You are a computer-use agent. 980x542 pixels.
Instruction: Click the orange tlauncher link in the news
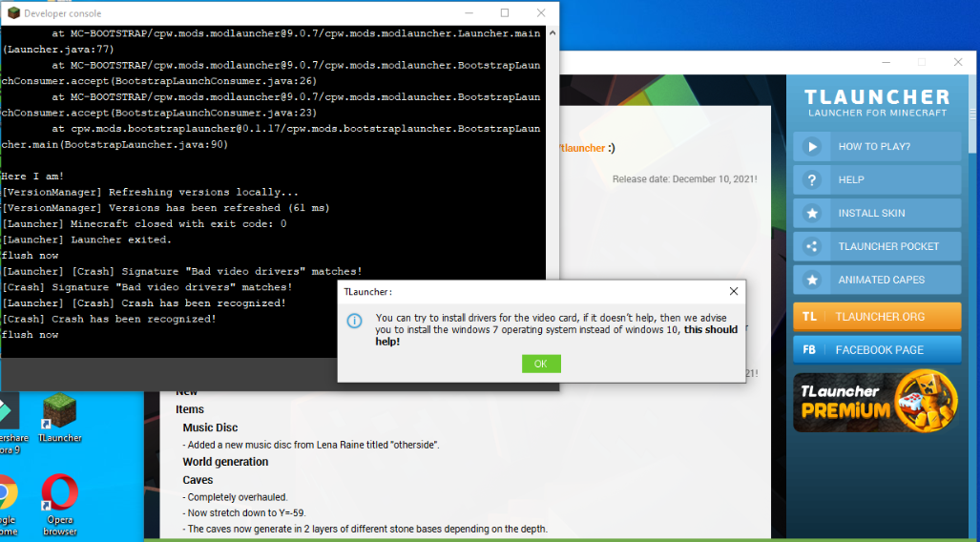[581, 148]
